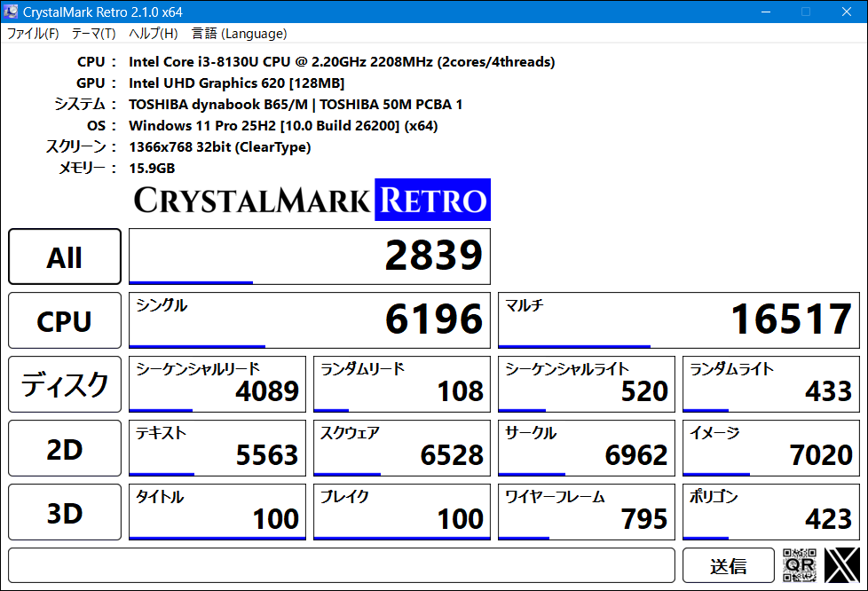Screen dimensions: 868x591
Task: Select the スクウェア score 6528
Action: 402,448
